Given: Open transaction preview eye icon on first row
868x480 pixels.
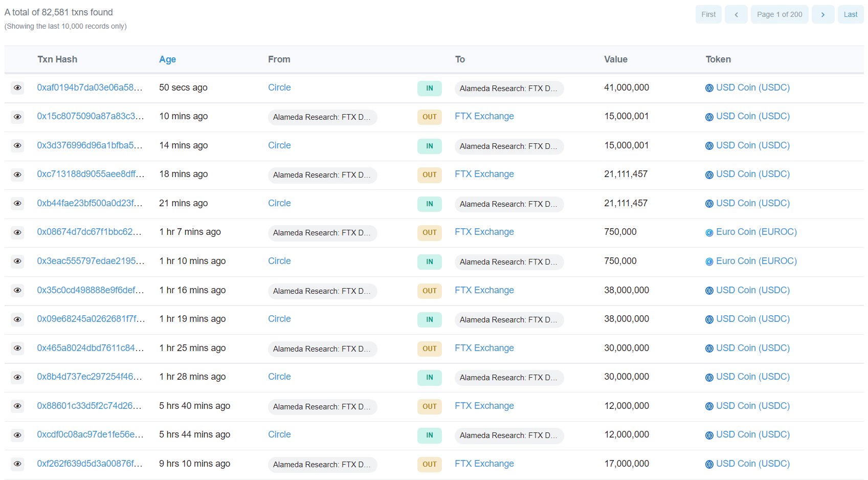Looking at the screenshot, I should 17,88.
